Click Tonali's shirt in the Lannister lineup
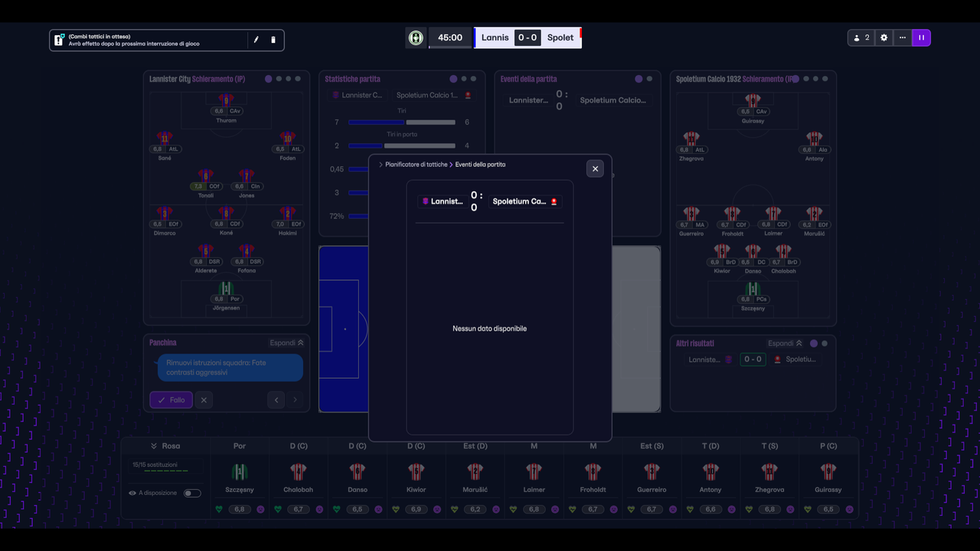Screen dimensions: 980x551 pos(205,175)
